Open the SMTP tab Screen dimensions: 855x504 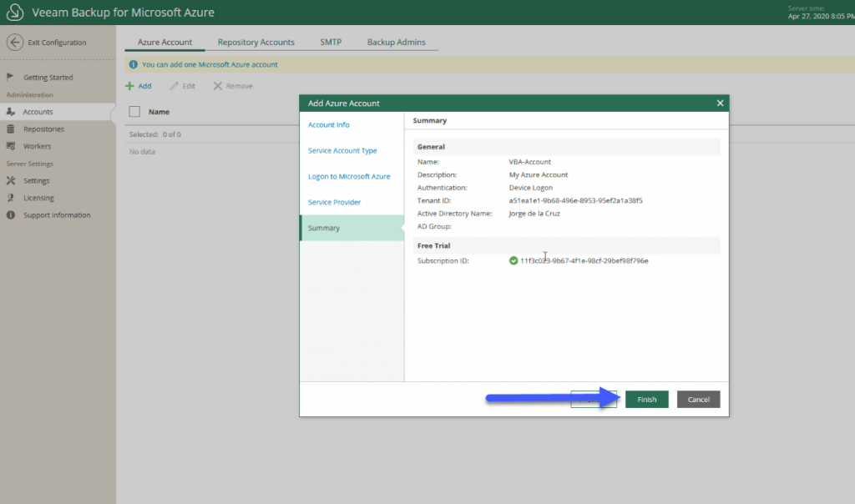331,42
